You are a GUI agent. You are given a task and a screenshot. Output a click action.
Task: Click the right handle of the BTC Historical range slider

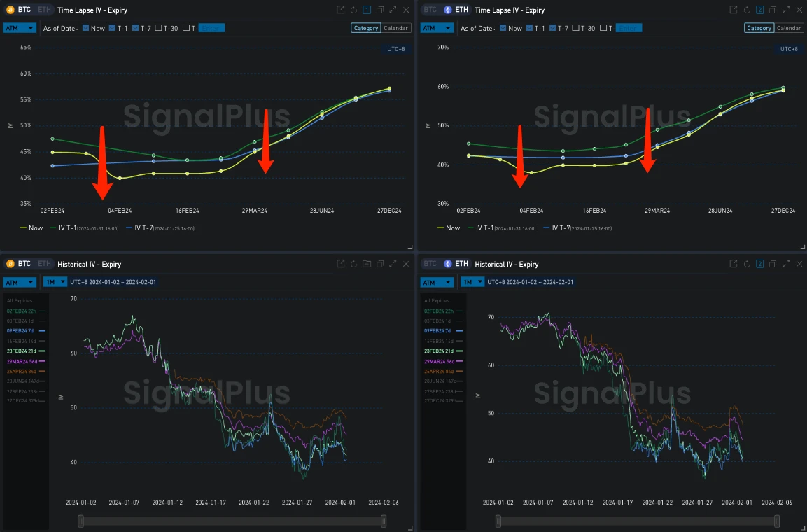tap(384, 521)
